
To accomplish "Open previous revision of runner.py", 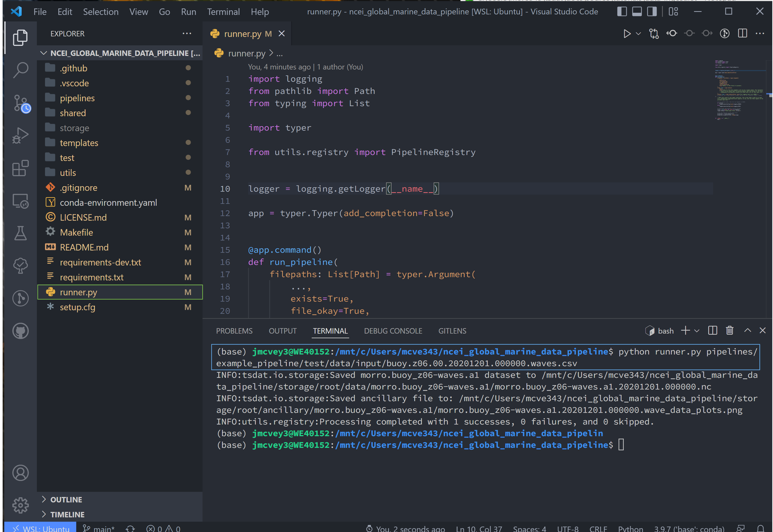I will (x=672, y=33).
